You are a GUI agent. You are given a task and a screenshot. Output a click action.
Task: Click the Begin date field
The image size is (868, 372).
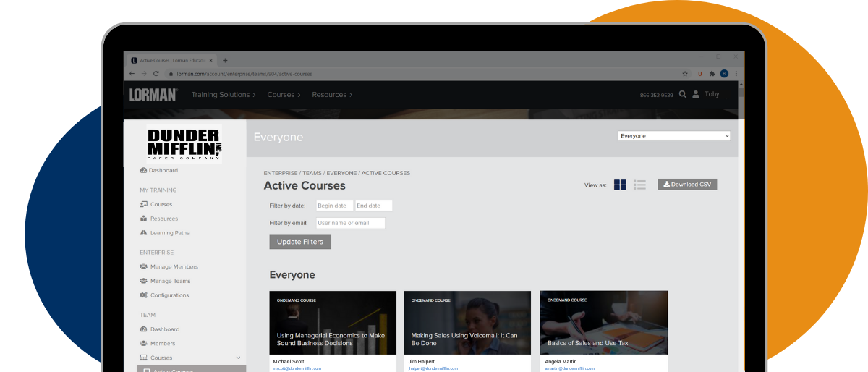click(334, 206)
